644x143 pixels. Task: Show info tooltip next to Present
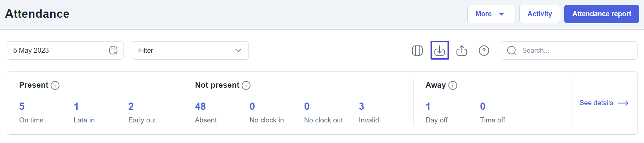55,85
